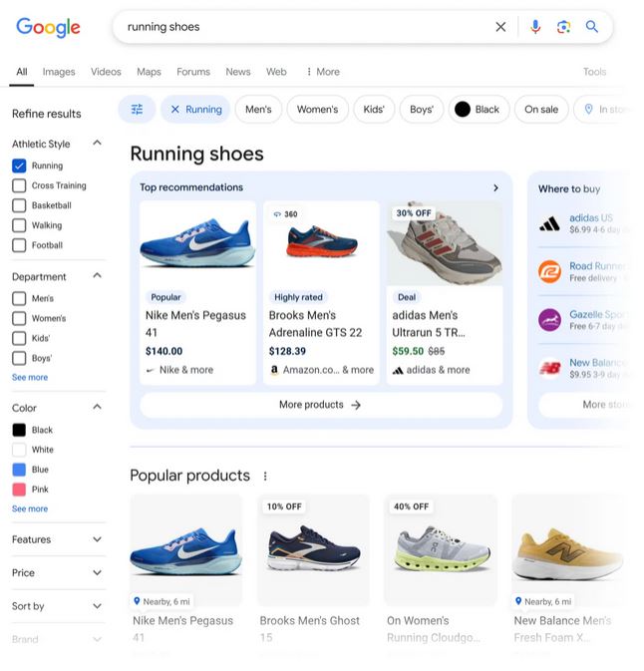Select the Kids' filter chip
This screenshot has width=644, height=671.
click(x=374, y=110)
